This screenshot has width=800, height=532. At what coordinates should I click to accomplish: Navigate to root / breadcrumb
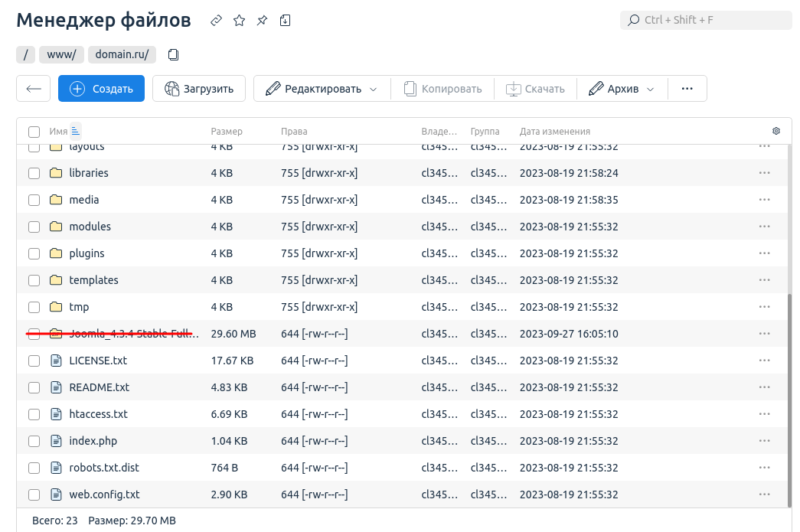click(25, 54)
